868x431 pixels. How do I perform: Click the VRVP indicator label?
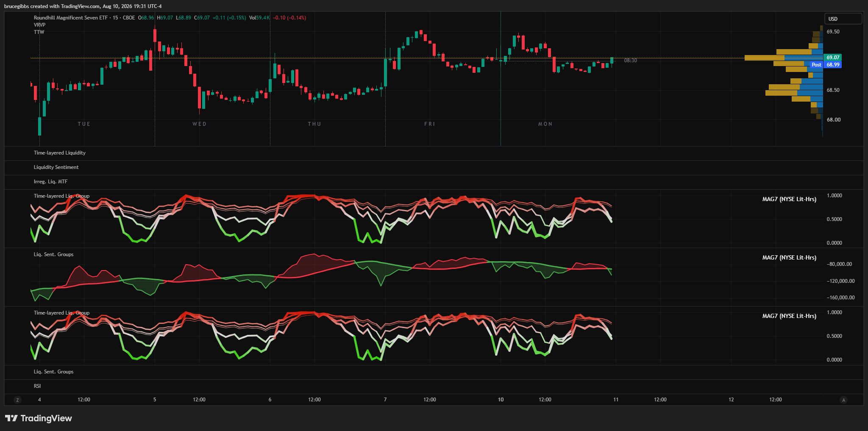point(40,25)
